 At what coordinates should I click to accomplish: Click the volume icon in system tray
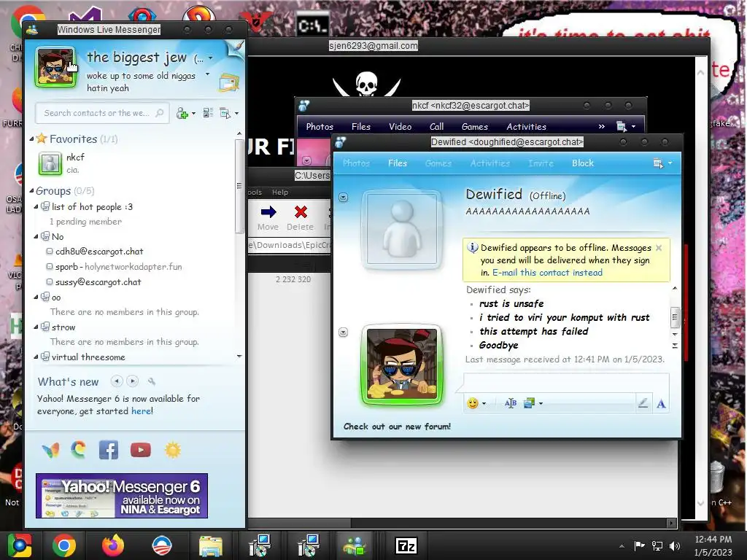click(x=675, y=545)
